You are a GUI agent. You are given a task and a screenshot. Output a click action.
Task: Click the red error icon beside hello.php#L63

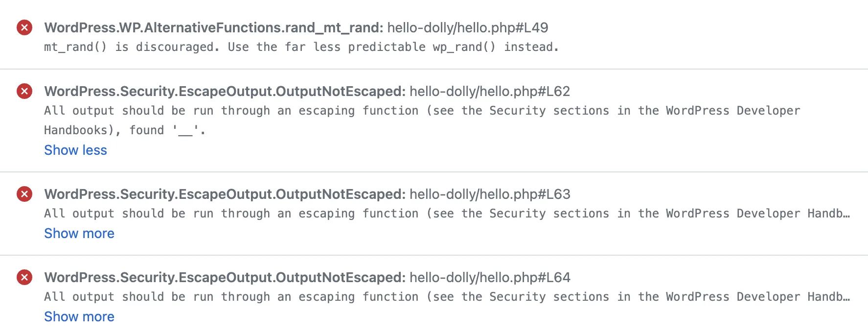coord(24,194)
